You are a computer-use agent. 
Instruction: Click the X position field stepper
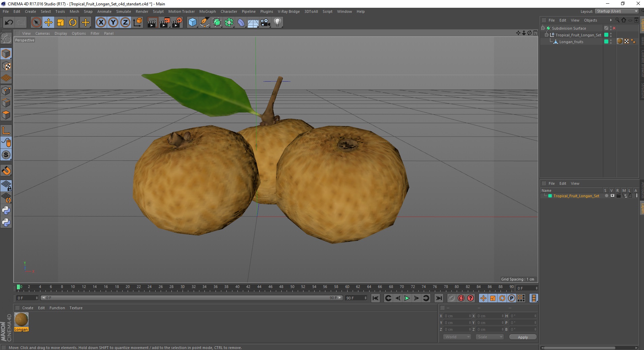click(470, 316)
